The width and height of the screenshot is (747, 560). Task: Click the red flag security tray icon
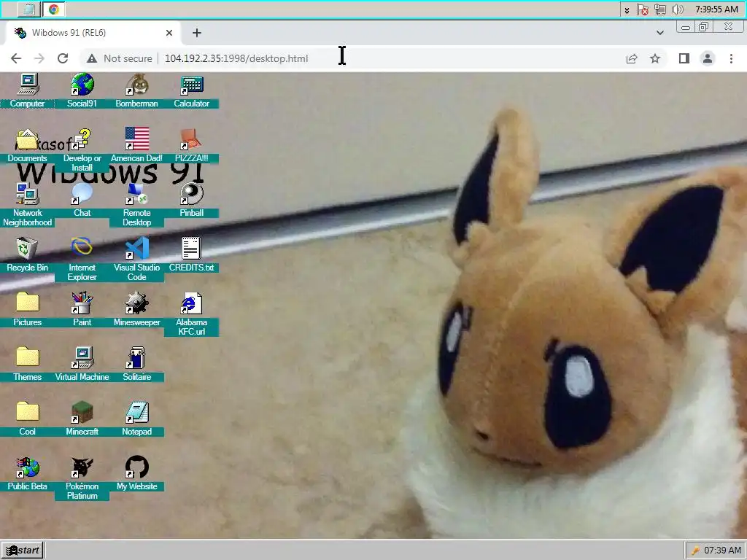pos(643,9)
